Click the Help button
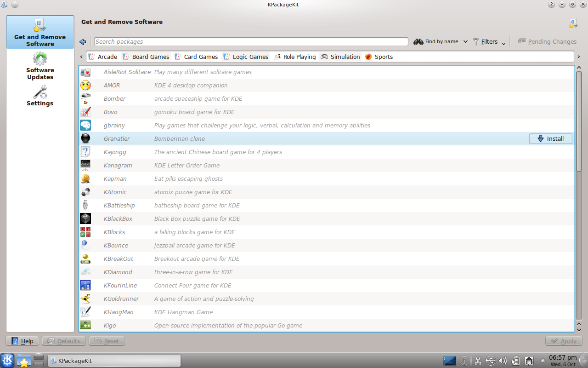The height and width of the screenshot is (368, 588). 22,341
